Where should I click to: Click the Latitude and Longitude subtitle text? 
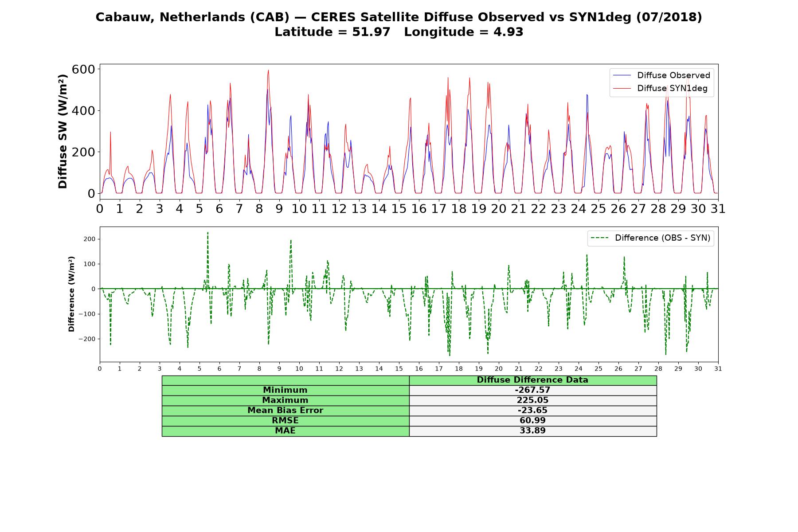pos(399,32)
